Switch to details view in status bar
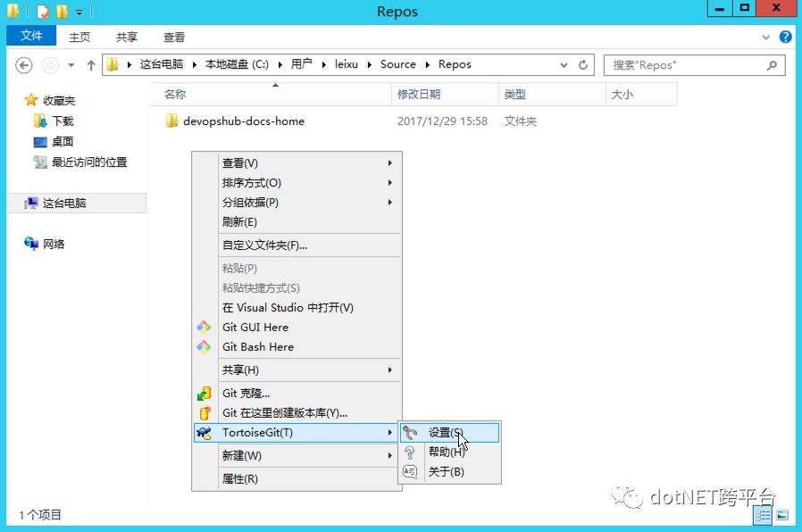Image resolution: width=802 pixels, height=532 pixels. (x=762, y=516)
